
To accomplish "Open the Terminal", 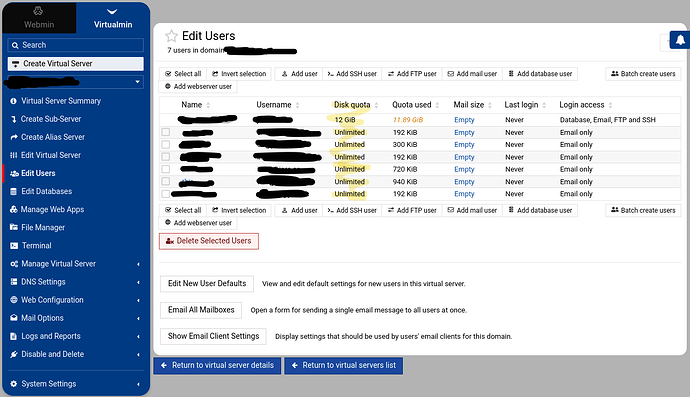I will click(x=37, y=245).
